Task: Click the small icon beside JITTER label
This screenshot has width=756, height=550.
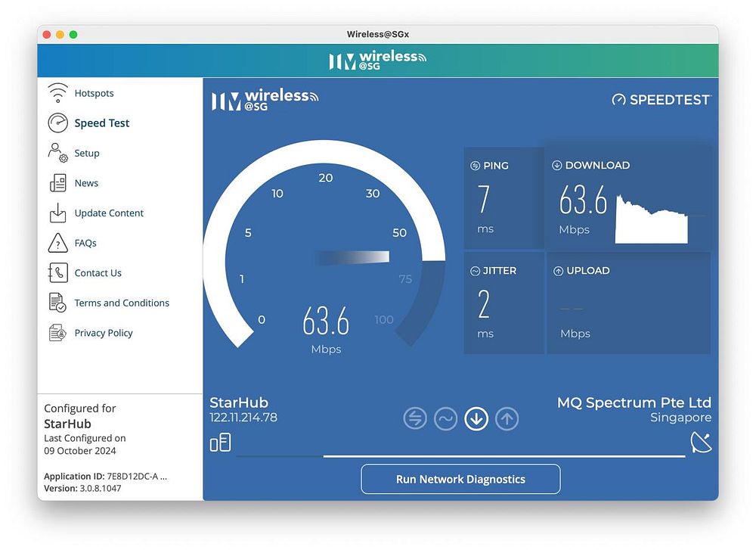Action: [475, 271]
